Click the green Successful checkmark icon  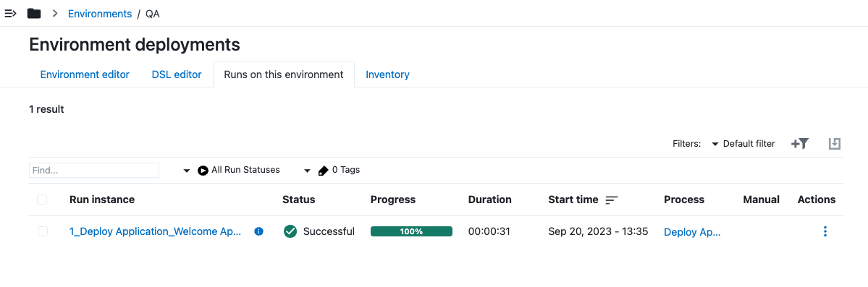pos(290,231)
